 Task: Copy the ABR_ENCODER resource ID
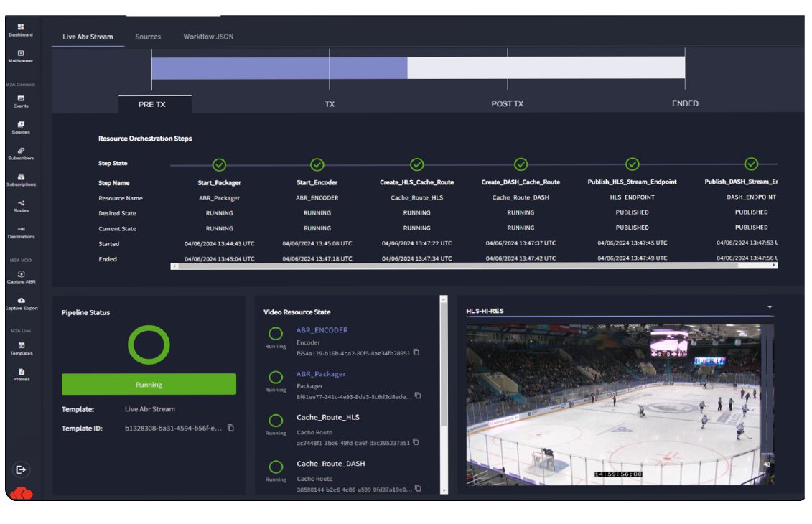tap(416, 352)
